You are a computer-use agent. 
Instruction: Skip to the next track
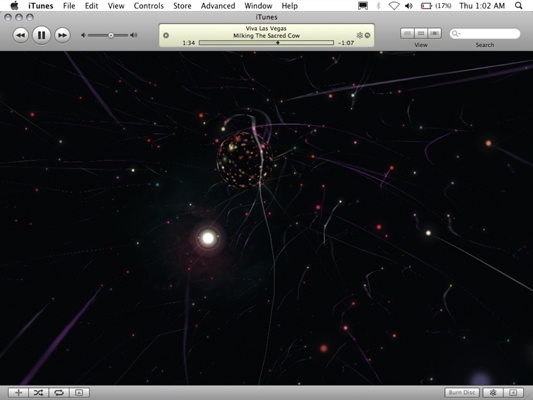62,35
